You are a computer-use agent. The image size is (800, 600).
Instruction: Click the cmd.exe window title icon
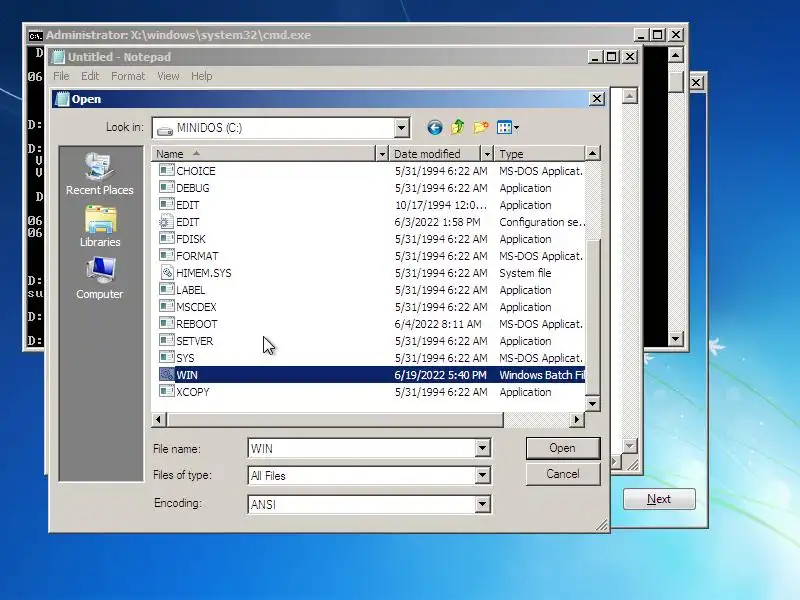pos(36,36)
